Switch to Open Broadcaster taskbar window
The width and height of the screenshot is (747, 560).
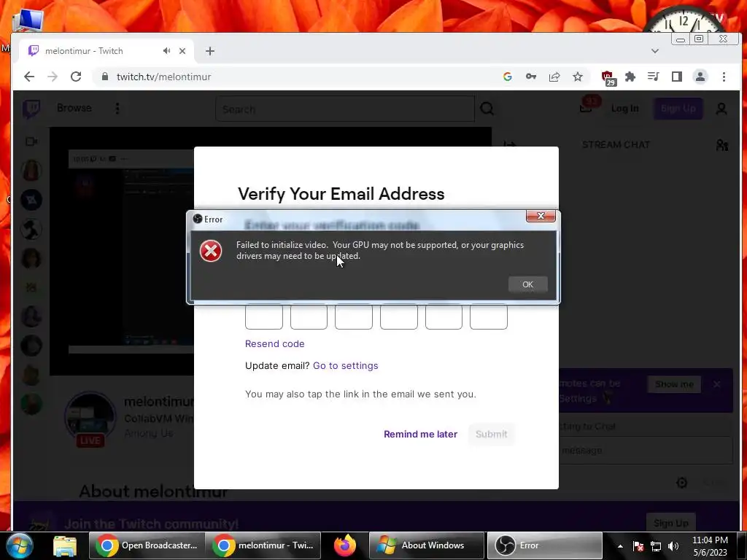[x=147, y=545]
